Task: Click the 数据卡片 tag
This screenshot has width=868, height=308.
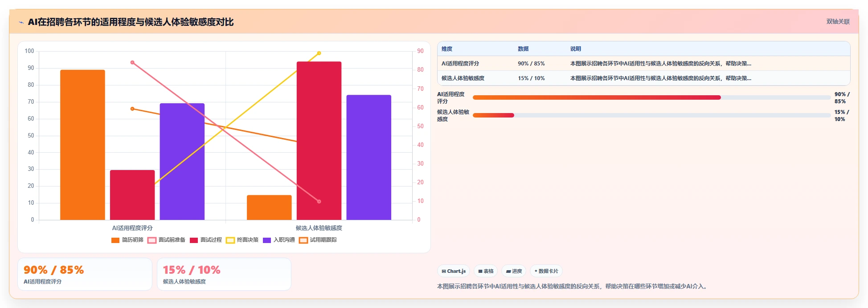Action: [x=546, y=271]
